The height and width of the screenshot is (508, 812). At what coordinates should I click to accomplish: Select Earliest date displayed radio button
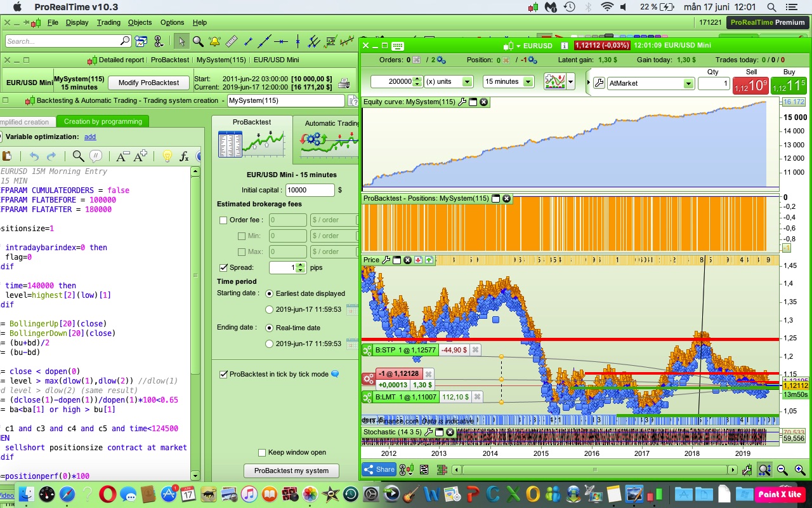click(270, 293)
